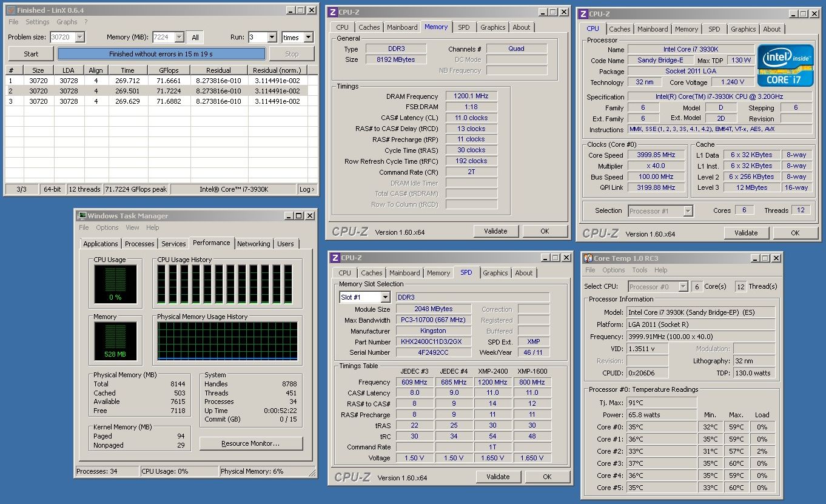Click the Intel Core i7 logo badge
The width and height of the screenshot is (826, 504).
[x=785, y=65]
